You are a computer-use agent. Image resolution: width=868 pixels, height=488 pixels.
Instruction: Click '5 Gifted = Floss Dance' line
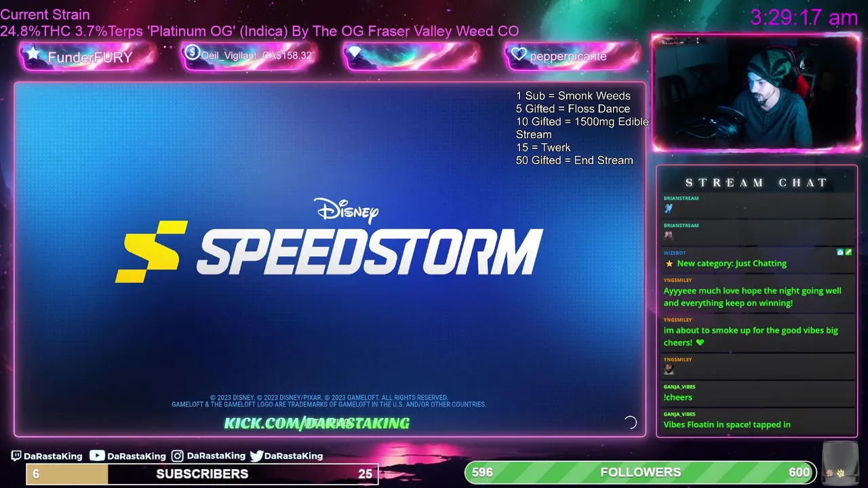[x=573, y=109]
